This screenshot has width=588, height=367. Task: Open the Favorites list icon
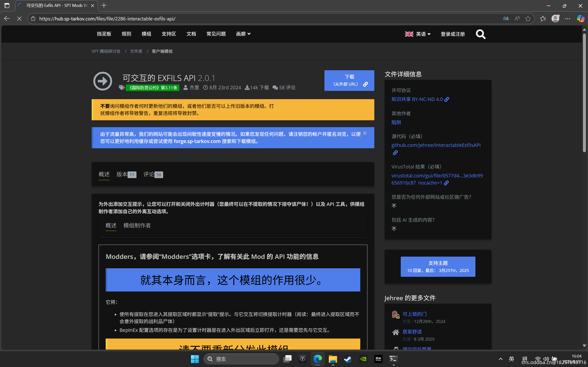click(543, 19)
